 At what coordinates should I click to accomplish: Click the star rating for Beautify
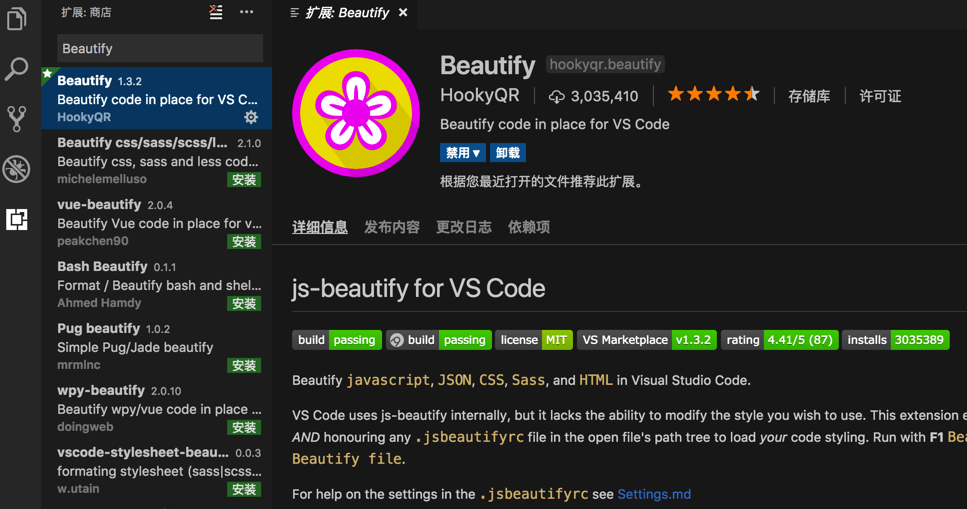714,94
